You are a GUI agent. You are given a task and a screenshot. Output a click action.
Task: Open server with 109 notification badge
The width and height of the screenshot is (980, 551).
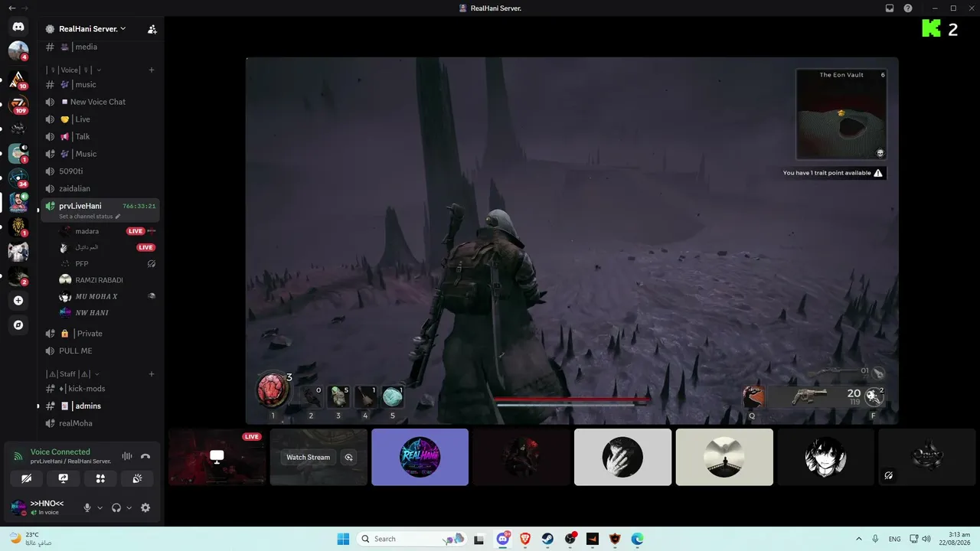coord(18,103)
